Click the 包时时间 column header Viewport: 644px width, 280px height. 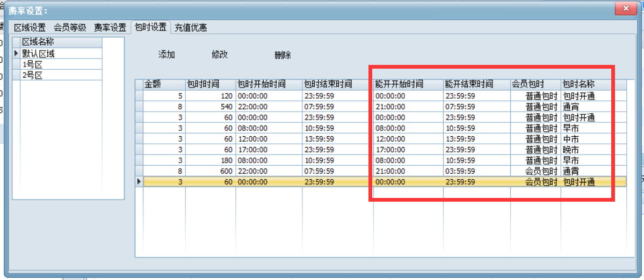pos(210,85)
